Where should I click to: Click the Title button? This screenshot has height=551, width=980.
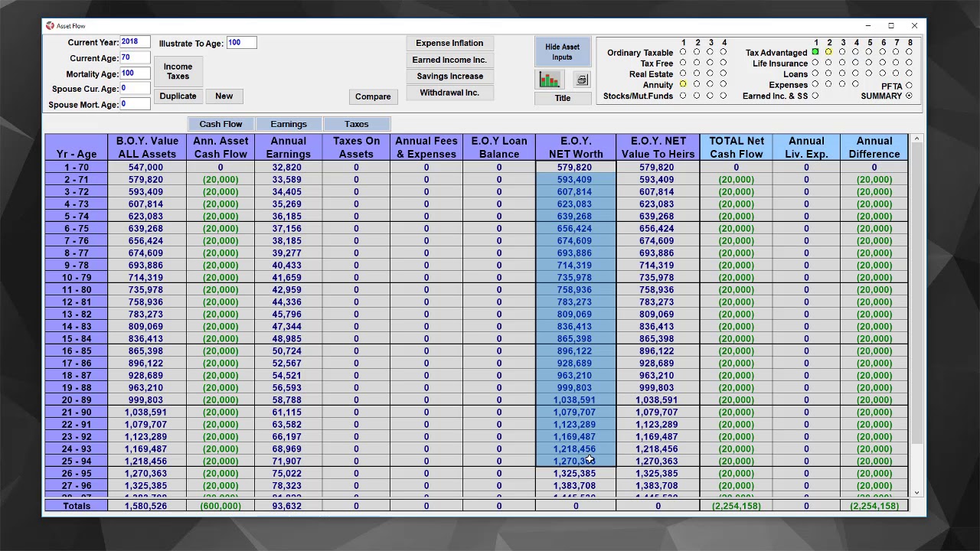coord(563,98)
